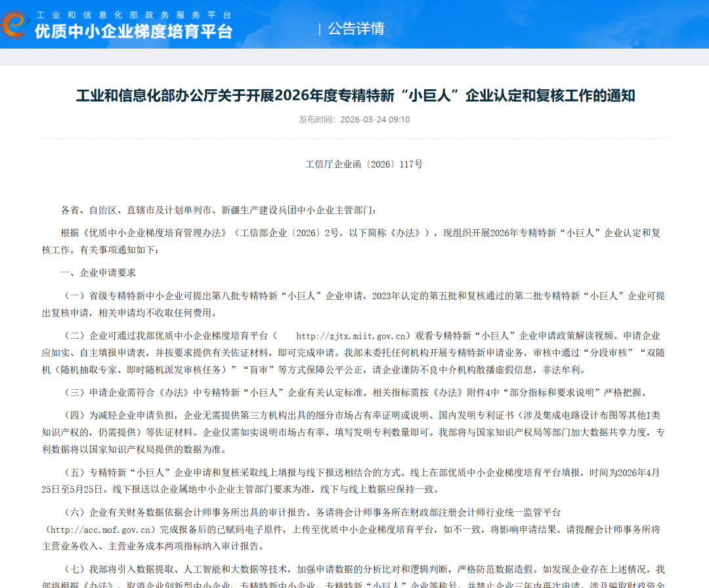Click the 公告详情 page heading
The image size is (709, 588).
pos(356,28)
